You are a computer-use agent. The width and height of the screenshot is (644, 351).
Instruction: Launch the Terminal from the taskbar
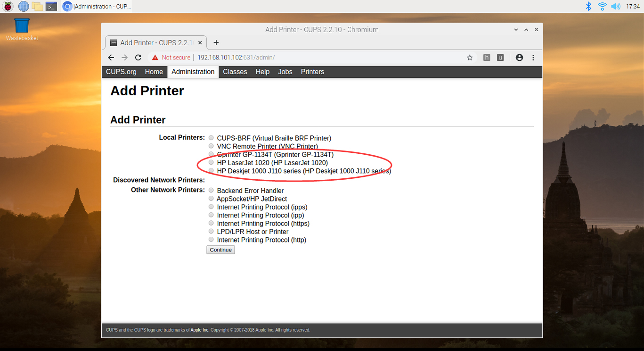[x=51, y=6]
